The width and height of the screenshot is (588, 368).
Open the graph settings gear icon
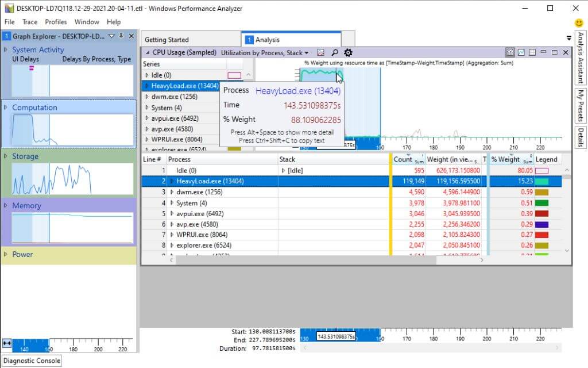pyautogui.click(x=348, y=53)
